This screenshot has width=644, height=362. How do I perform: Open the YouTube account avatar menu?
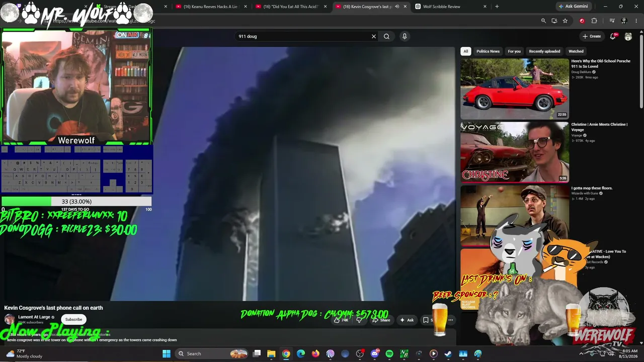pos(628,36)
